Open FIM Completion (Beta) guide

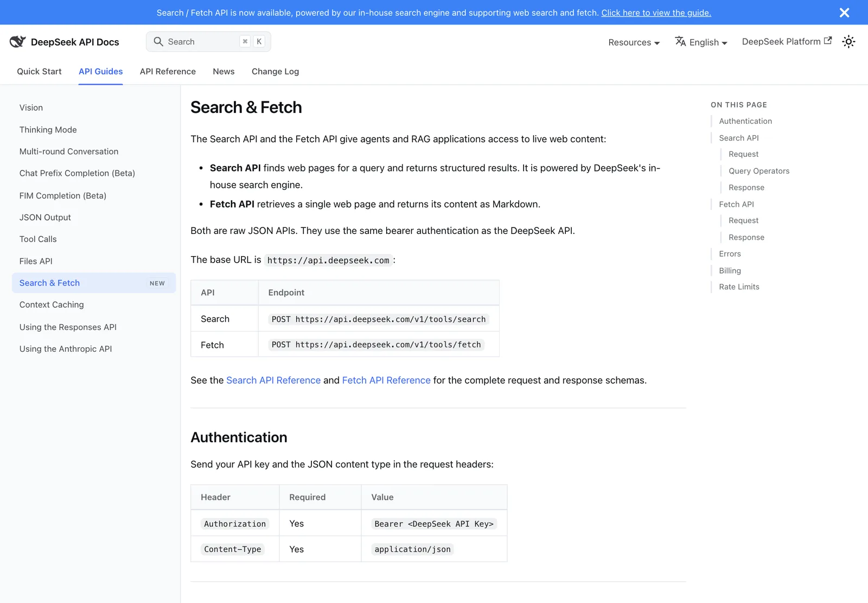[x=62, y=195]
